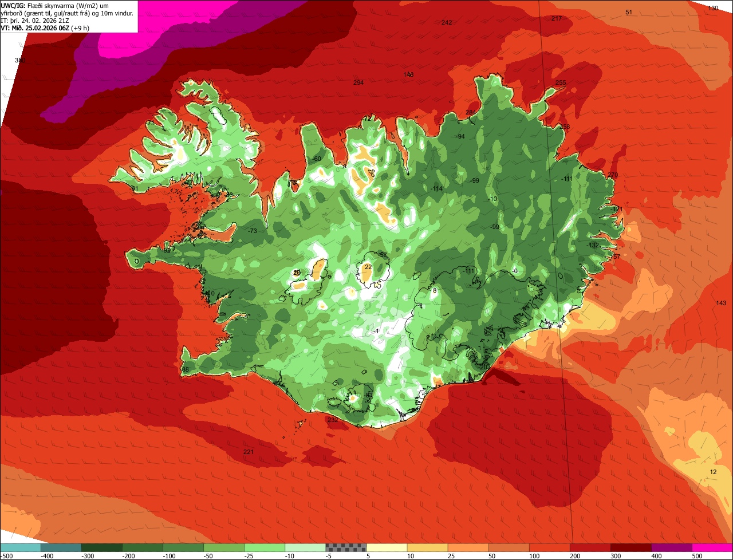Screen dimensions: 733x560
Task: Select the yellow 10 to 25 legend swatch
Action: [427, 547]
